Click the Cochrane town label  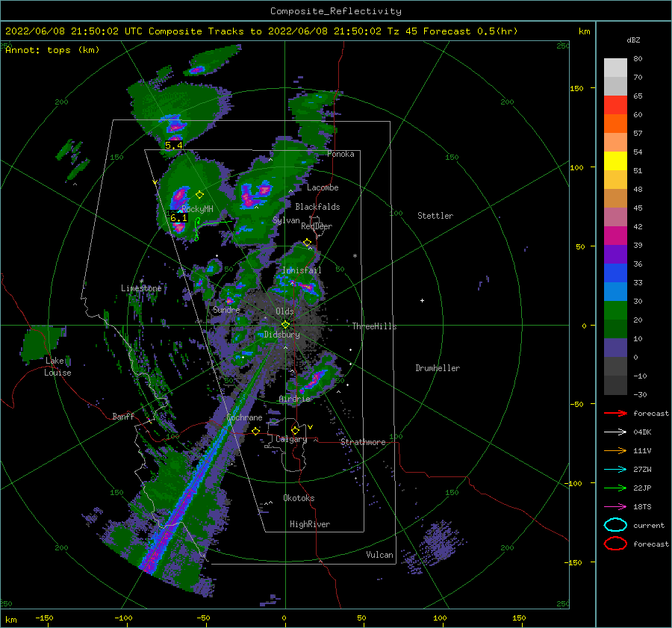(x=244, y=417)
